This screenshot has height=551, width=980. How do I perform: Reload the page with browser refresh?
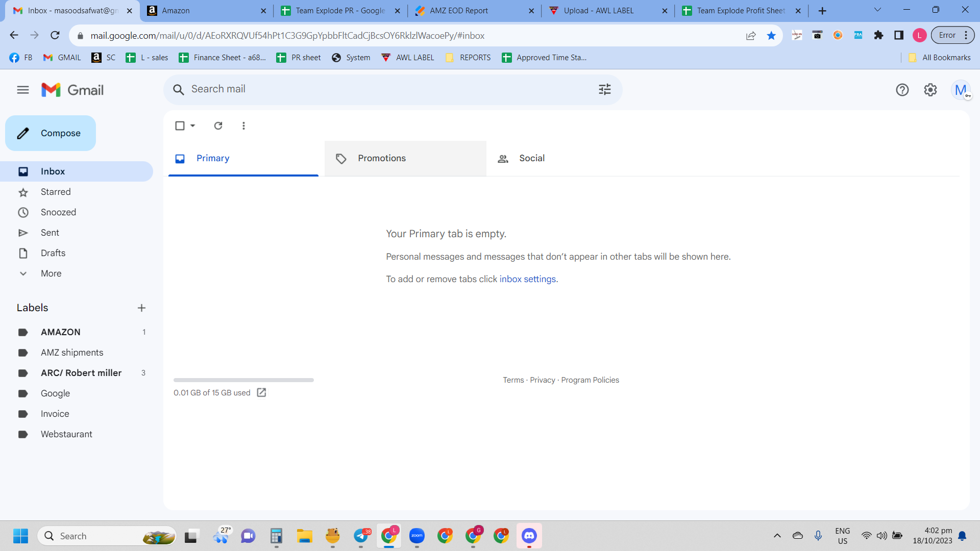55,35
